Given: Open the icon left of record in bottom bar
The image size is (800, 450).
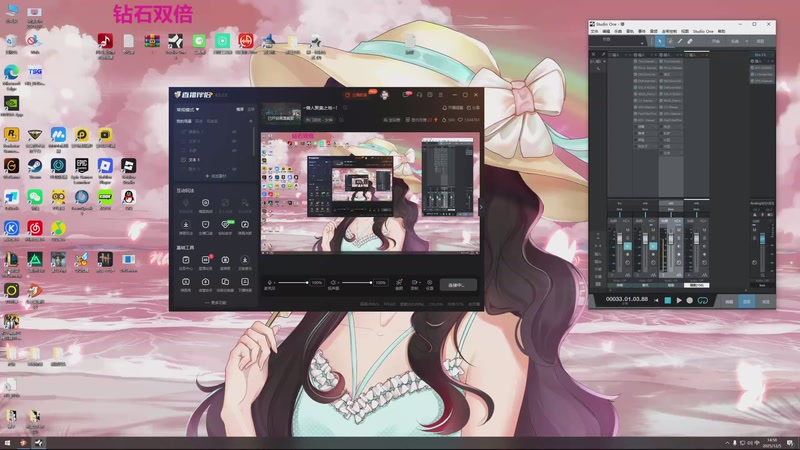Looking at the screenshot, I should [399, 282].
